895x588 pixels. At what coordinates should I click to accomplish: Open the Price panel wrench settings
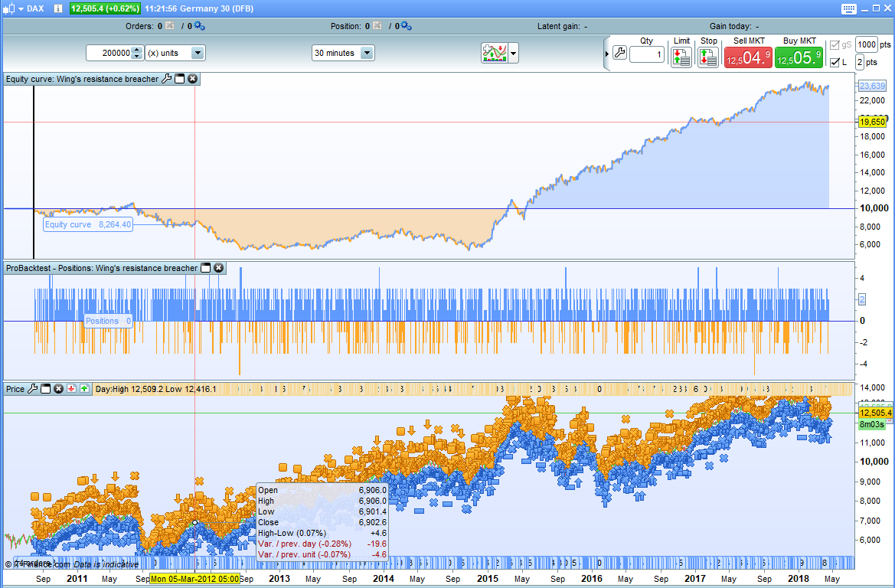32,389
